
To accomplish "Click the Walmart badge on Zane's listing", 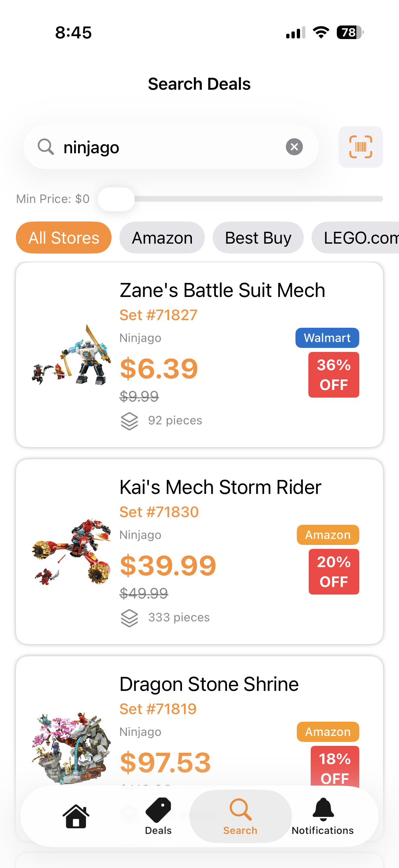I will pyautogui.click(x=327, y=338).
